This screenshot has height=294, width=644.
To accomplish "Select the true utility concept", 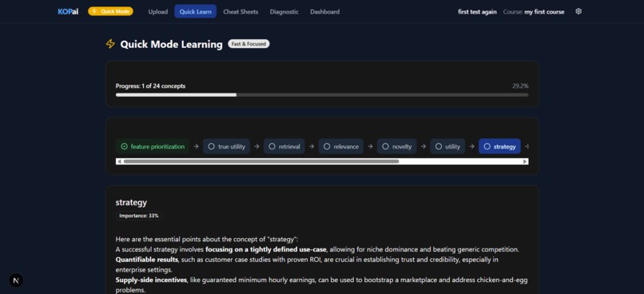I will click(x=226, y=146).
